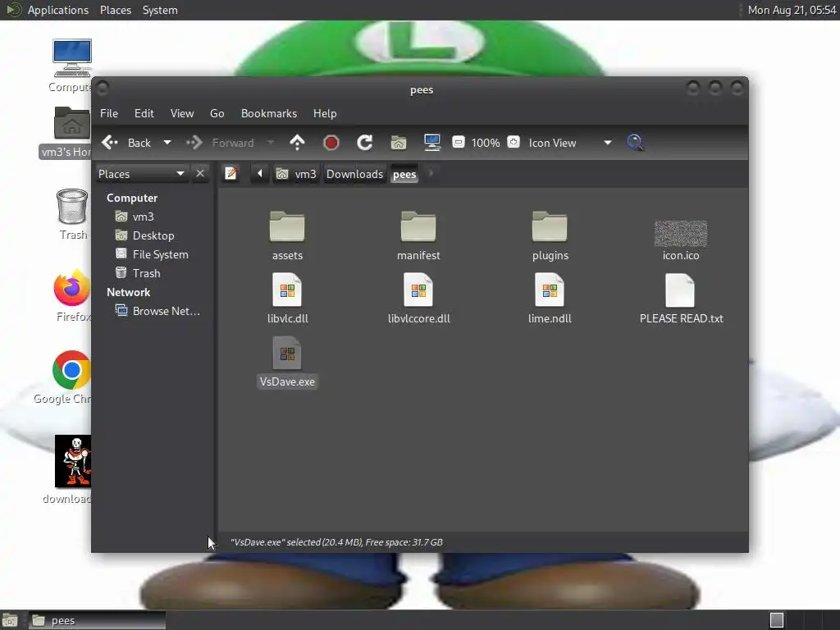Open the Places menu in the top panel
Image resolution: width=840 pixels, height=630 pixels.
(x=116, y=10)
